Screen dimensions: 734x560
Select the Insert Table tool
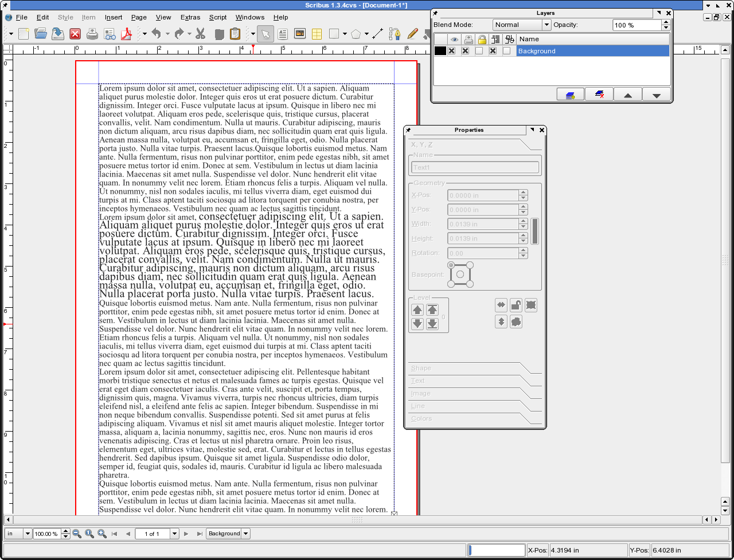[x=317, y=34]
